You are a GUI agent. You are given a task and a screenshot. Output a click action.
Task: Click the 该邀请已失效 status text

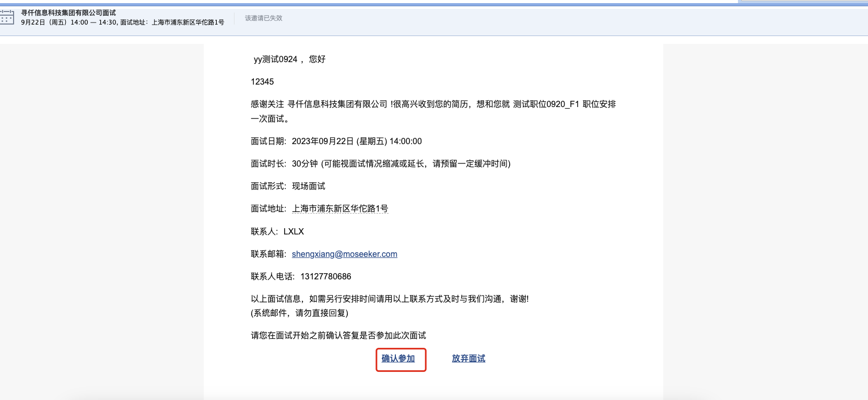pyautogui.click(x=264, y=18)
